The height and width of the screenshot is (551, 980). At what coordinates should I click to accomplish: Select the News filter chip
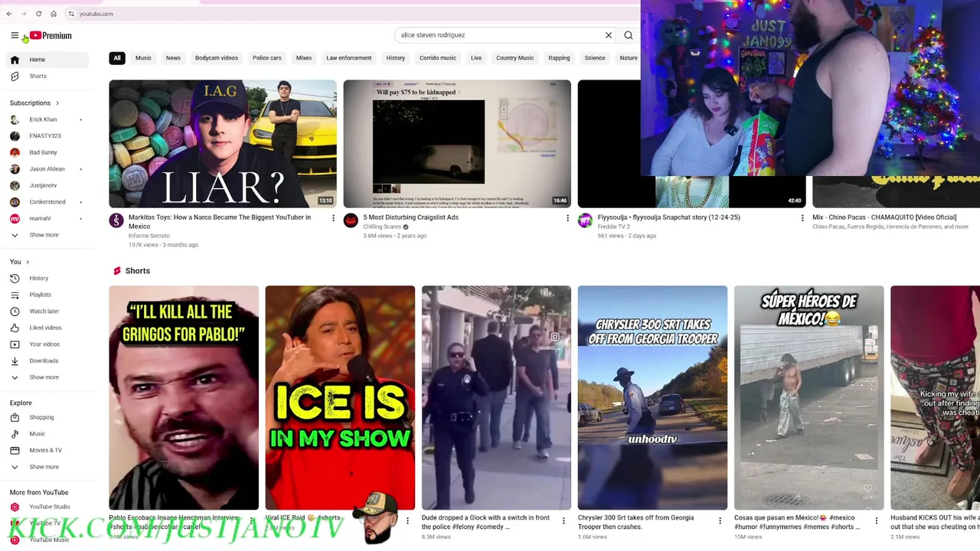pos(173,58)
